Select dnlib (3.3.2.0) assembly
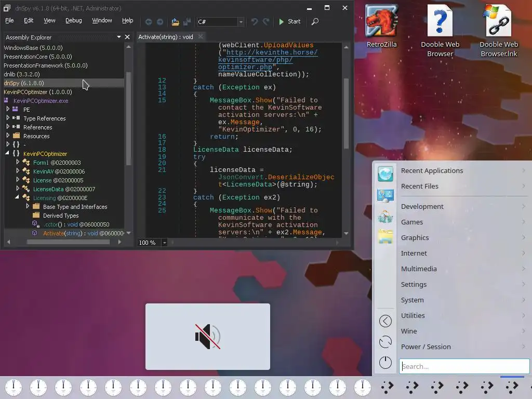532x399 pixels. click(x=22, y=74)
